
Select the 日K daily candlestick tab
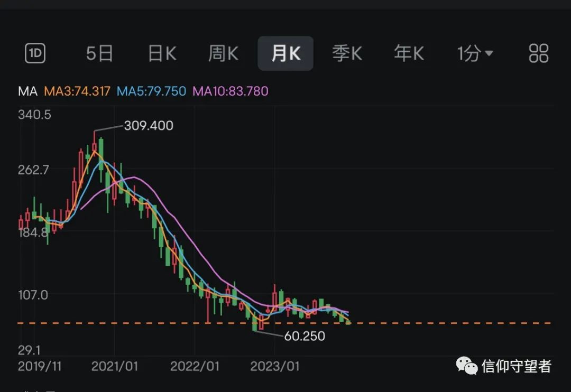coord(162,53)
